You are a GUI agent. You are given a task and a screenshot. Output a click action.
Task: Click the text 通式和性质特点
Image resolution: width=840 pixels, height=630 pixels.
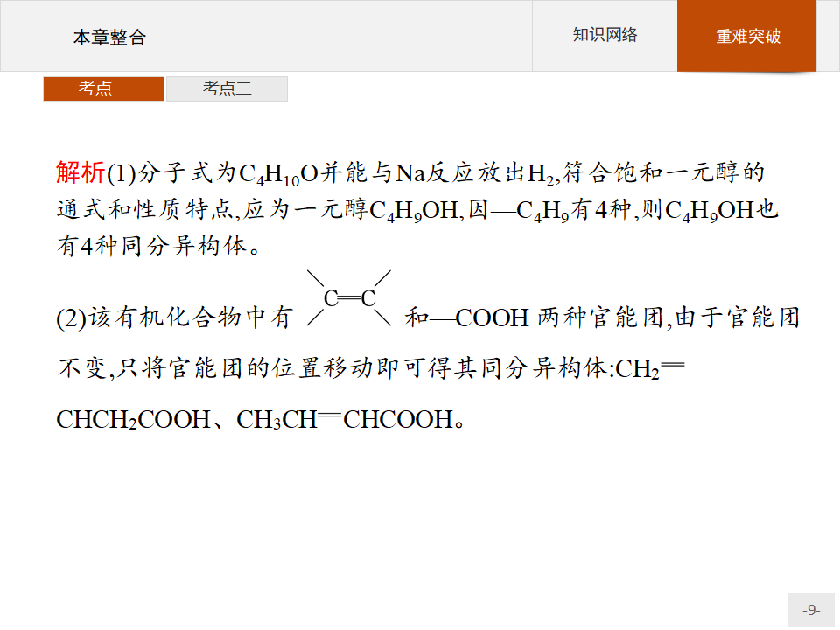(144, 209)
